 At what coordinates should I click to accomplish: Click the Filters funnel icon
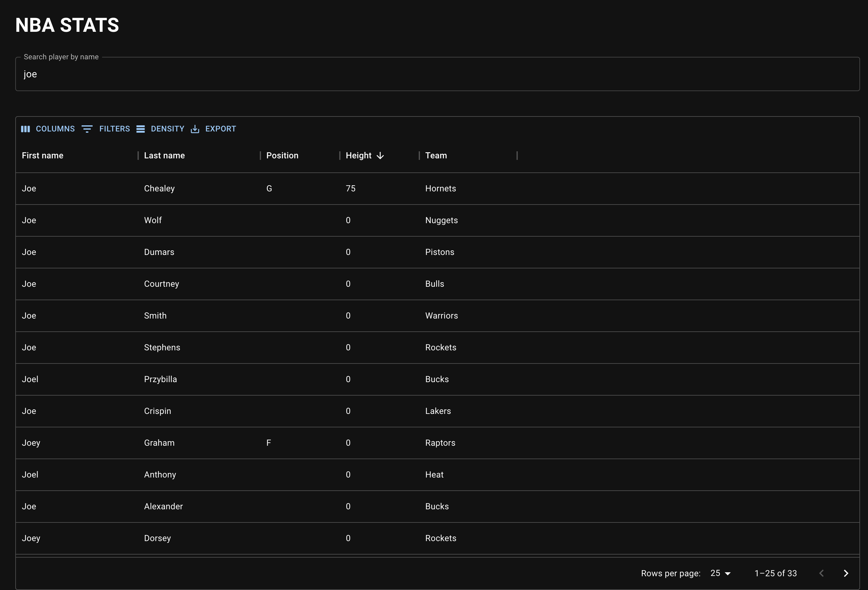point(87,128)
